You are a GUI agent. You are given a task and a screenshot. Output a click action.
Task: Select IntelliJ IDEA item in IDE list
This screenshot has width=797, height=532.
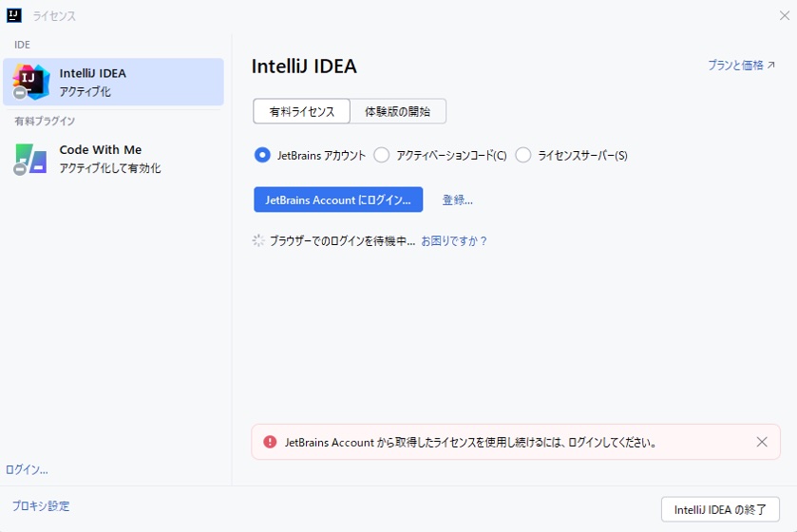[113, 82]
